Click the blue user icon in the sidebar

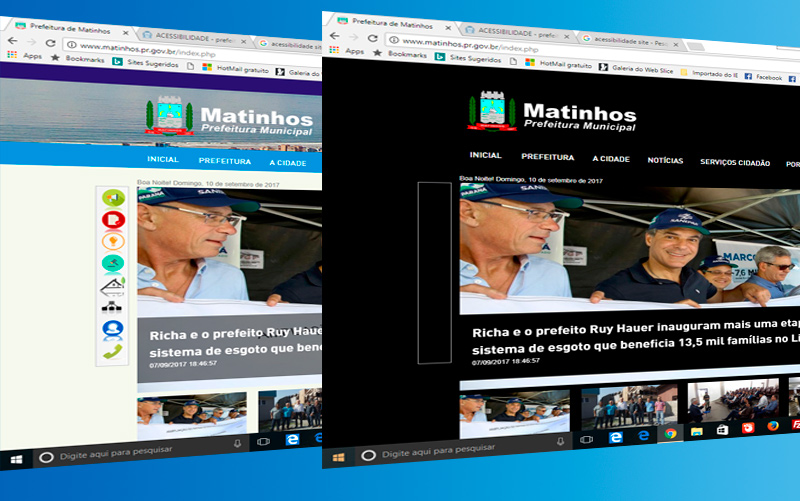(x=113, y=330)
